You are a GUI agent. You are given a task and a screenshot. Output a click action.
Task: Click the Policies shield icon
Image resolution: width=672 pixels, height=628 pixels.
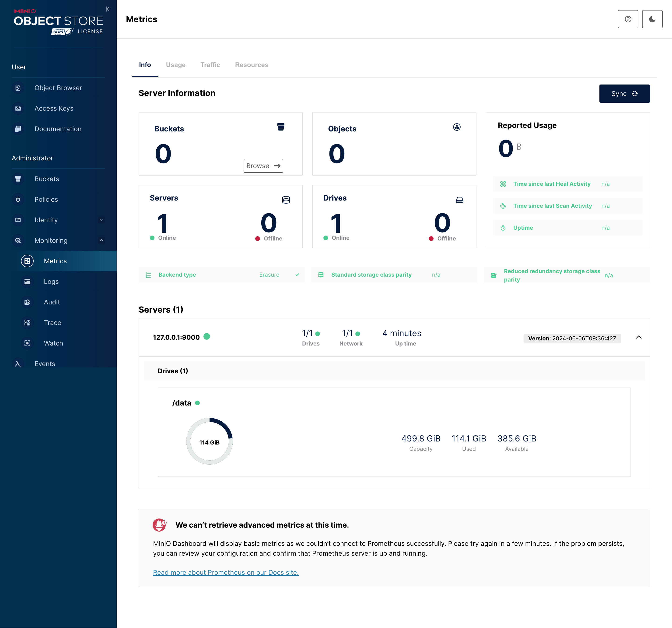[18, 200]
